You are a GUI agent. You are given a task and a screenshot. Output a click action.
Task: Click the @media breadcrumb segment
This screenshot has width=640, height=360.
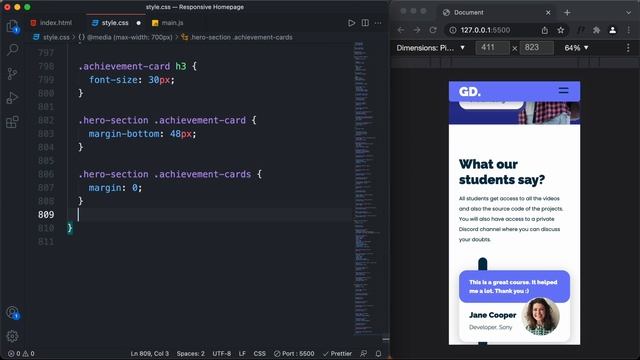point(126,37)
